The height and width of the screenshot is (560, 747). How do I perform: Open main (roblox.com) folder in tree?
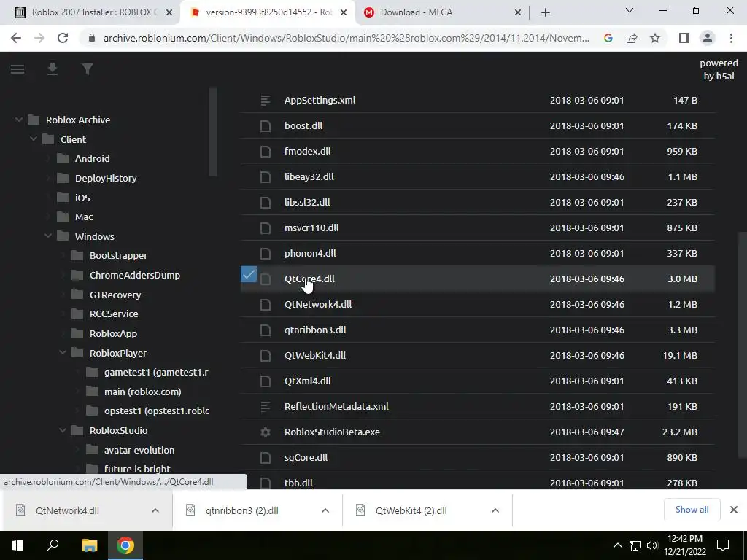pos(143,392)
